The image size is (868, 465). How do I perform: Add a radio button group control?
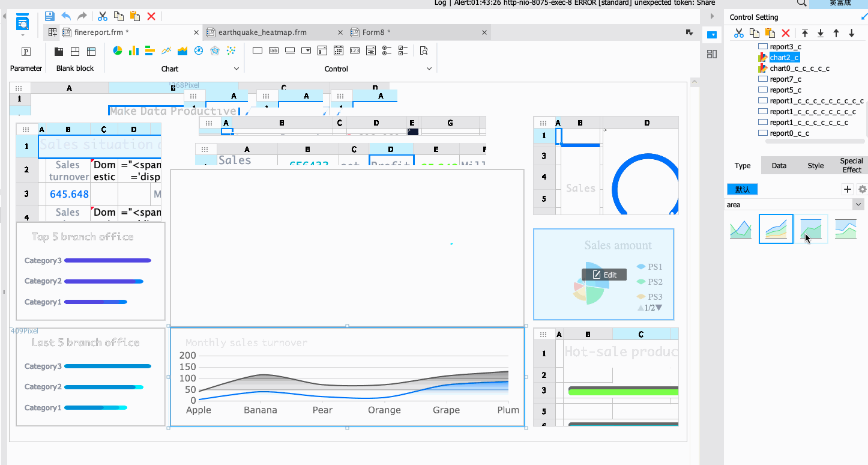pos(387,50)
